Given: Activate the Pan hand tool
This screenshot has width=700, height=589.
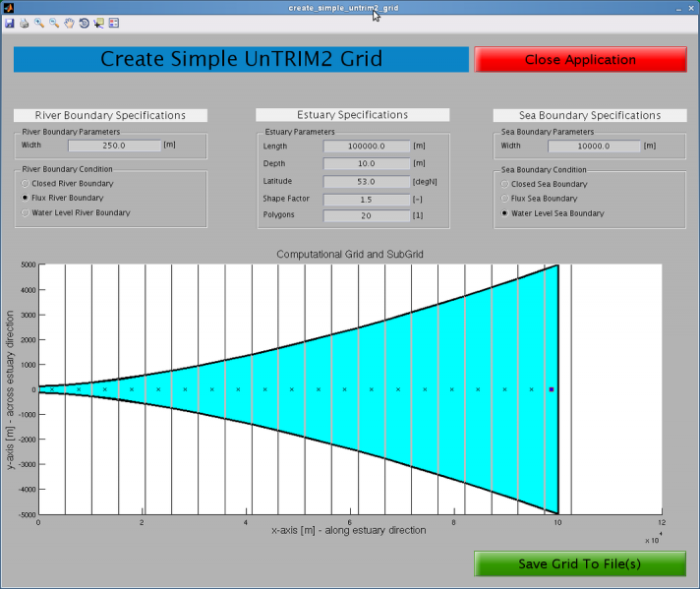Looking at the screenshot, I should 69,23.
